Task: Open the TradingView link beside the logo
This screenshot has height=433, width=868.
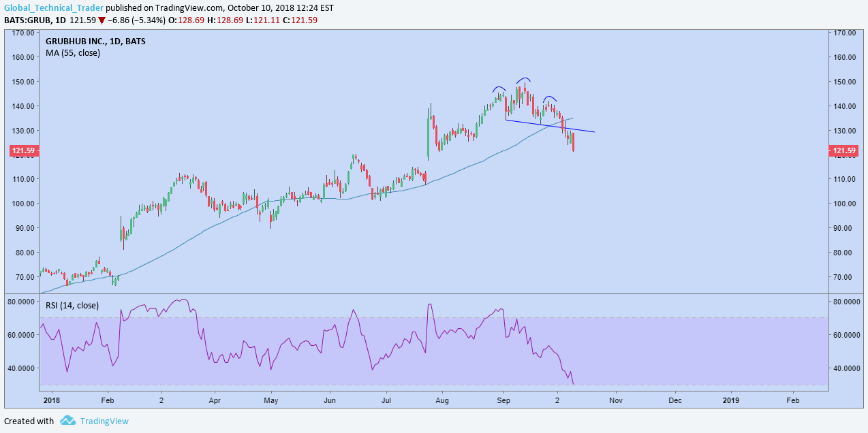Action: pyautogui.click(x=104, y=421)
